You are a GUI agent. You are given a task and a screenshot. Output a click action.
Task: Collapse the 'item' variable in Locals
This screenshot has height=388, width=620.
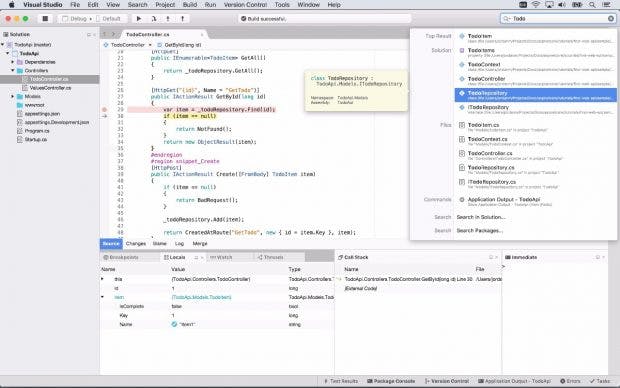pos(102,297)
